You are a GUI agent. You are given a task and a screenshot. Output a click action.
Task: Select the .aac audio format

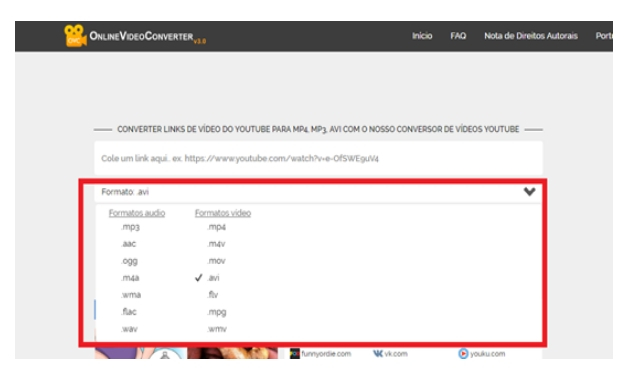(x=129, y=244)
